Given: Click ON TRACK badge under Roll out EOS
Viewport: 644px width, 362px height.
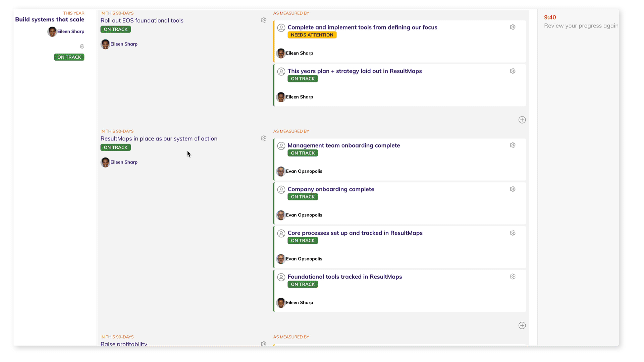Looking at the screenshot, I should tap(116, 29).
